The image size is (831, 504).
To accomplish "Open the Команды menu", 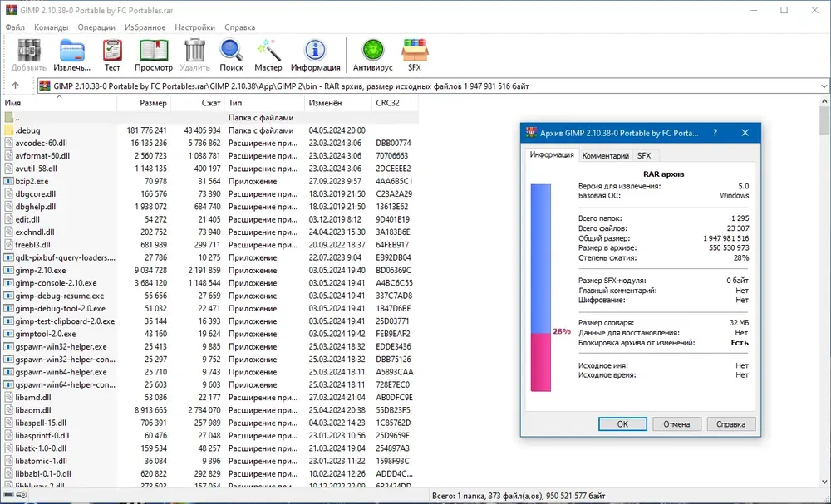I will click(x=51, y=27).
